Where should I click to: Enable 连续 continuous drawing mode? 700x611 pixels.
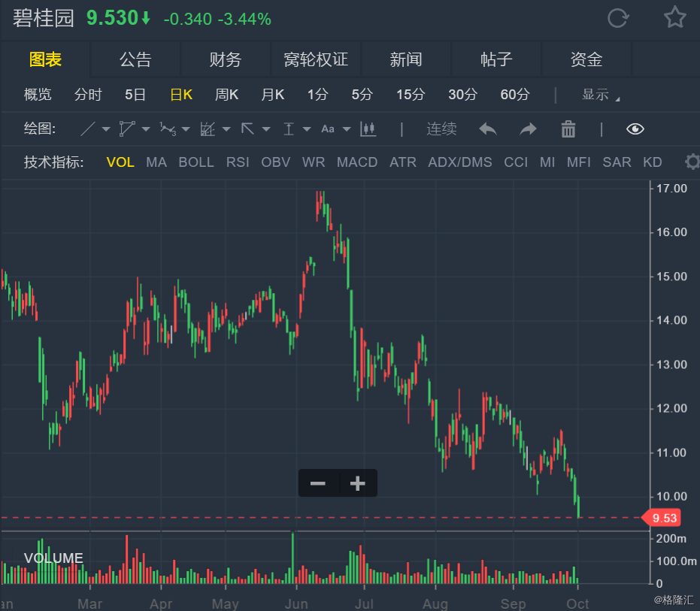pyautogui.click(x=441, y=129)
